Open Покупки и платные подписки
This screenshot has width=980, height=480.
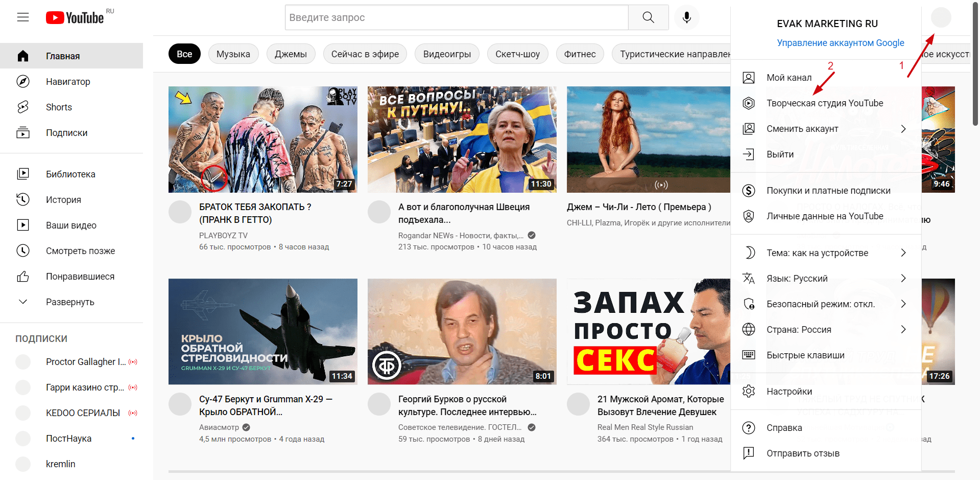[x=826, y=191]
